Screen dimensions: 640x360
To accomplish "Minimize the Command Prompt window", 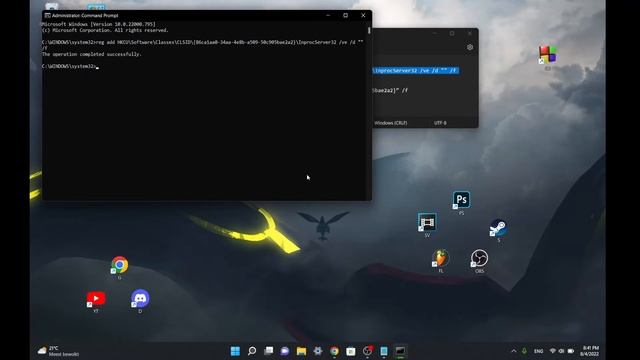I will 328,16.
